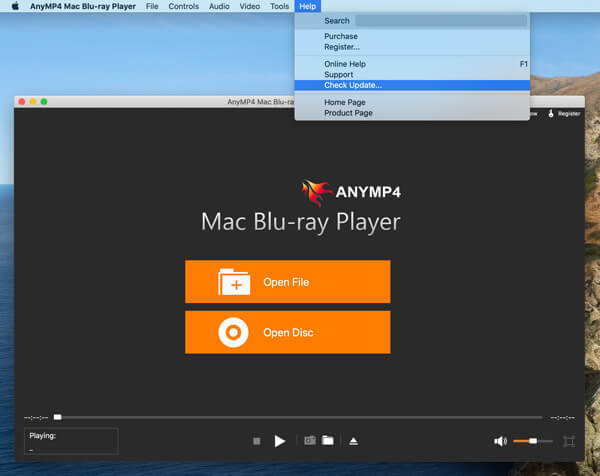Adjust the volume slider
The width and height of the screenshot is (600, 476).
[532, 441]
